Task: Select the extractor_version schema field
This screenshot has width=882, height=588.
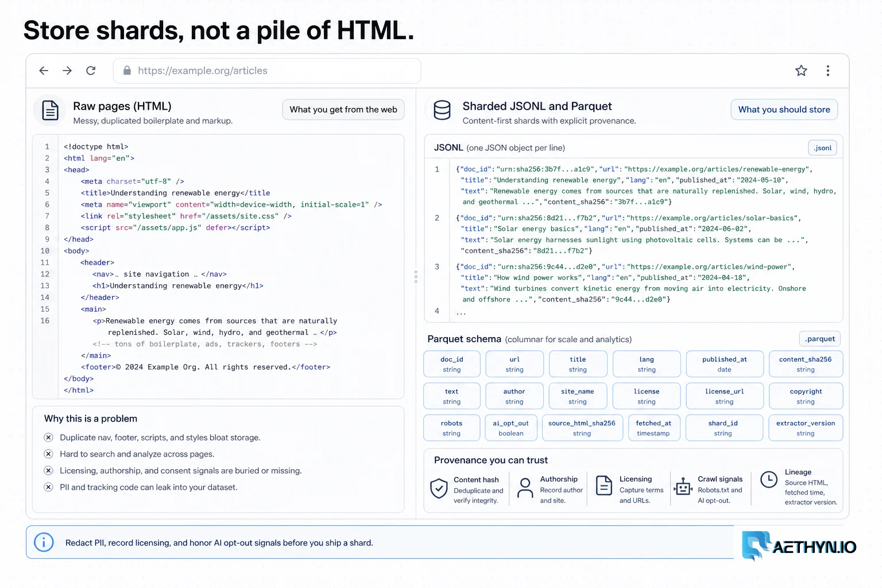Action: (x=806, y=428)
